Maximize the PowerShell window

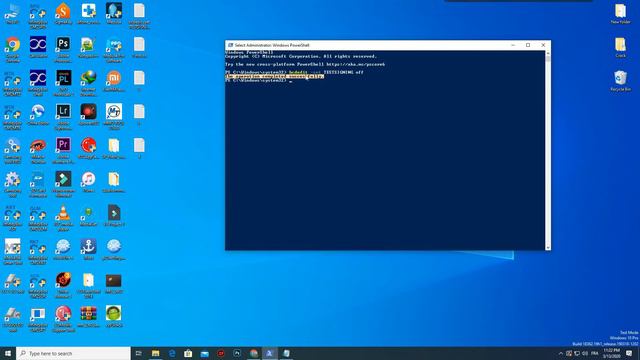[528, 45]
